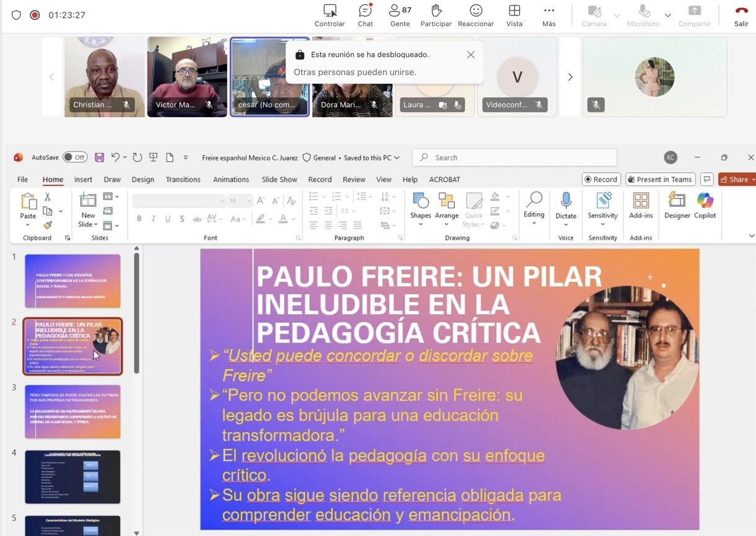
Task: Toggle the AutoSave switch
Action: pos(75,157)
